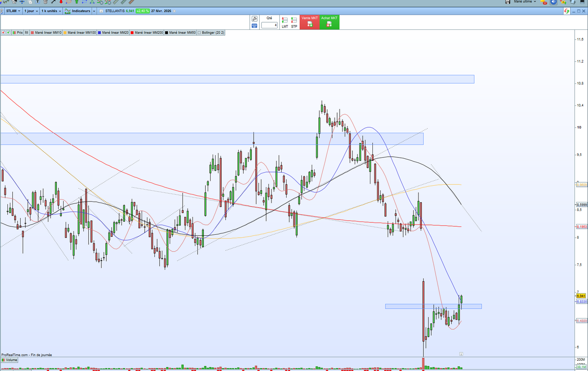Image resolution: width=588 pixels, height=371 pixels.
Task: Click the 6,8335 price axis label
Action: pyautogui.click(x=581, y=302)
